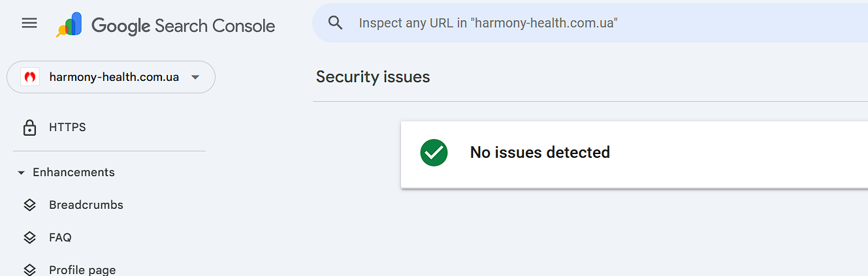Click the Breadcrumbs layers icon
Screen dimensions: 868x276
tap(29, 205)
